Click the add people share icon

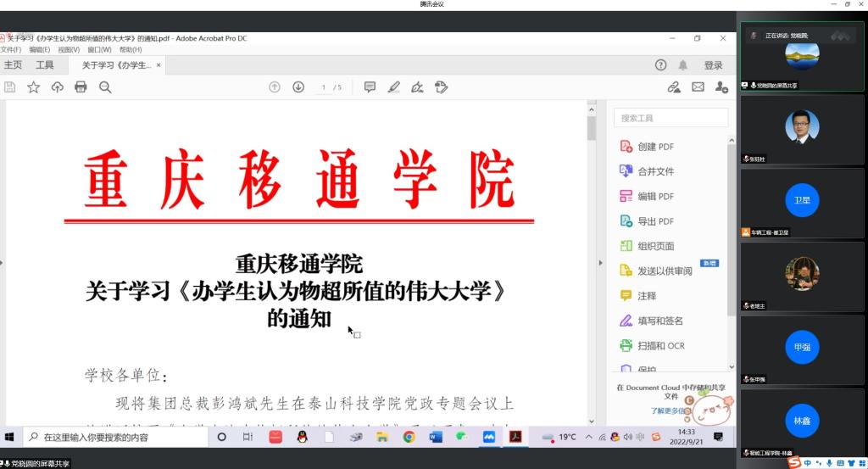pos(721,87)
